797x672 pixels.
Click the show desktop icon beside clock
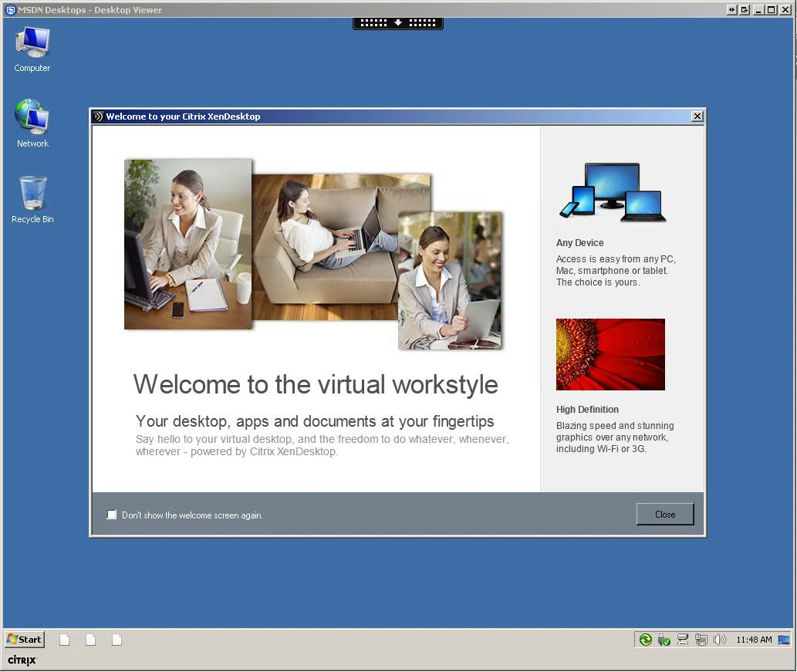click(784, 640)
